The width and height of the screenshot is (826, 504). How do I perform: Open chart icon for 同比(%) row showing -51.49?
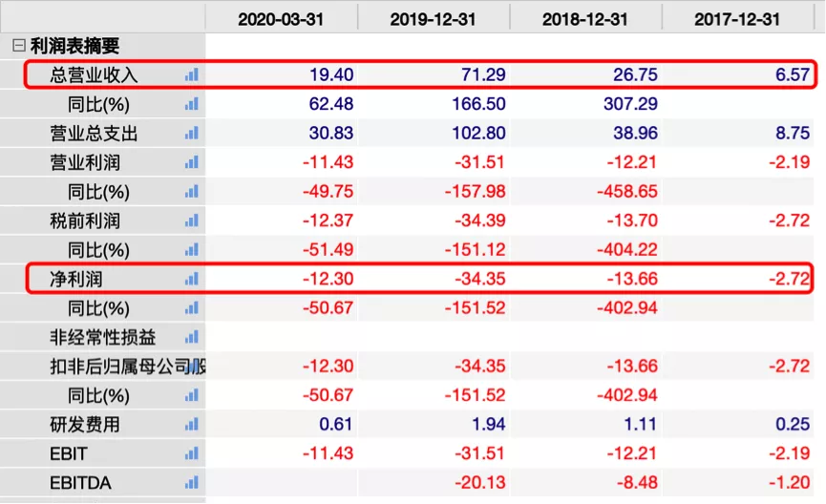click(x=192, y=249)
